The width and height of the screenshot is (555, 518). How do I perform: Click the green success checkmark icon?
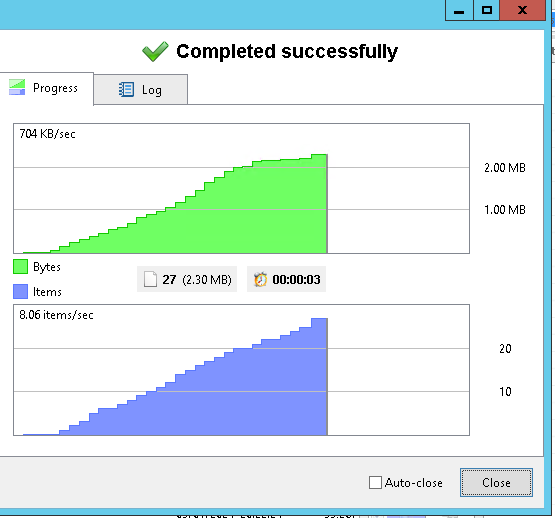(x=155, y=51)
